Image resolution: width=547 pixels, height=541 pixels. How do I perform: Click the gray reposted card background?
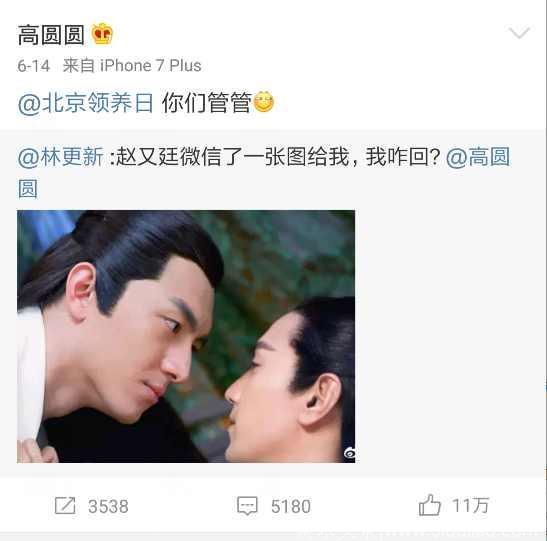[450, 337]
